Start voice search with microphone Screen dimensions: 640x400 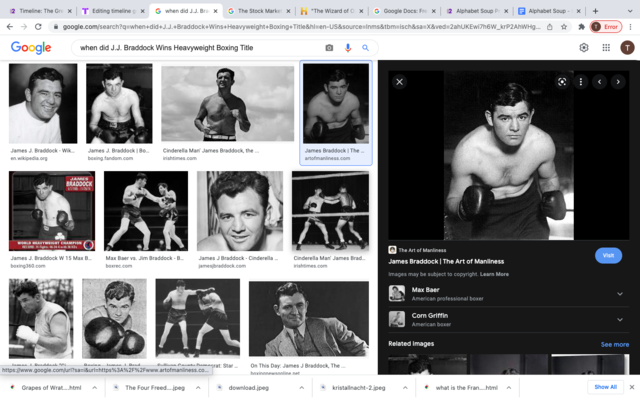tap(348, 48)
